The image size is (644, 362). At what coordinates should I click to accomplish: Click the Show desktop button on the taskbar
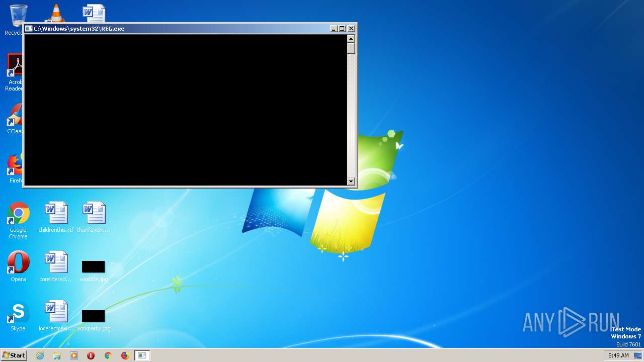click(638, 355)
